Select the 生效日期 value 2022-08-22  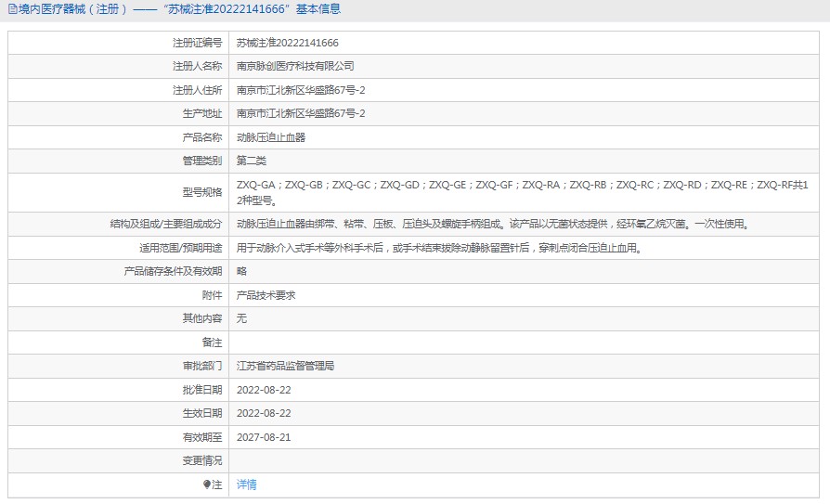tap(264, 413)
